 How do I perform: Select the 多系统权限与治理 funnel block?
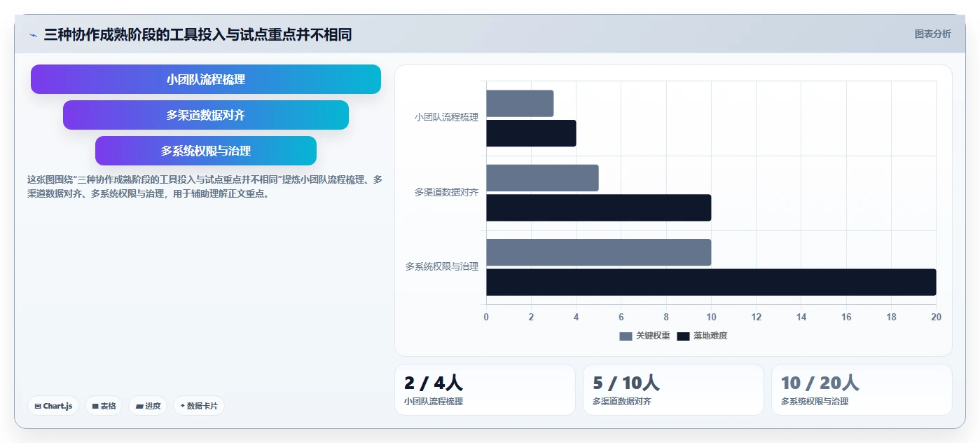(206, 151)
